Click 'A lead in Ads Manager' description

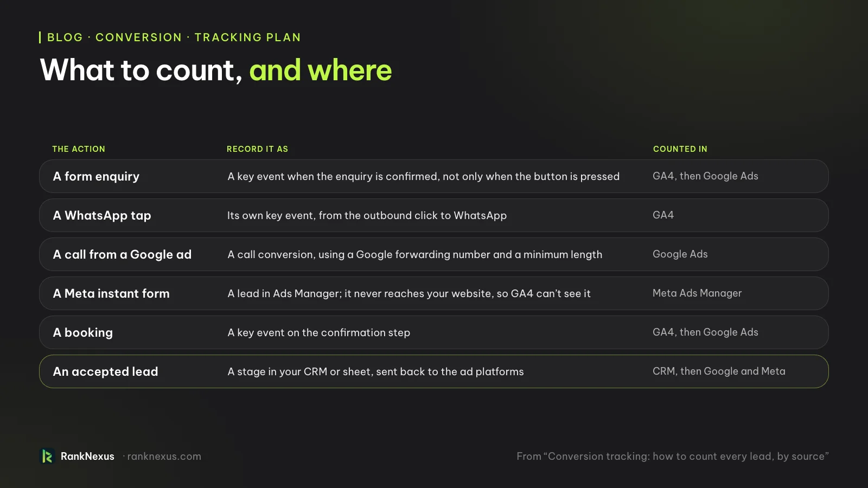[x=409, y=294]
